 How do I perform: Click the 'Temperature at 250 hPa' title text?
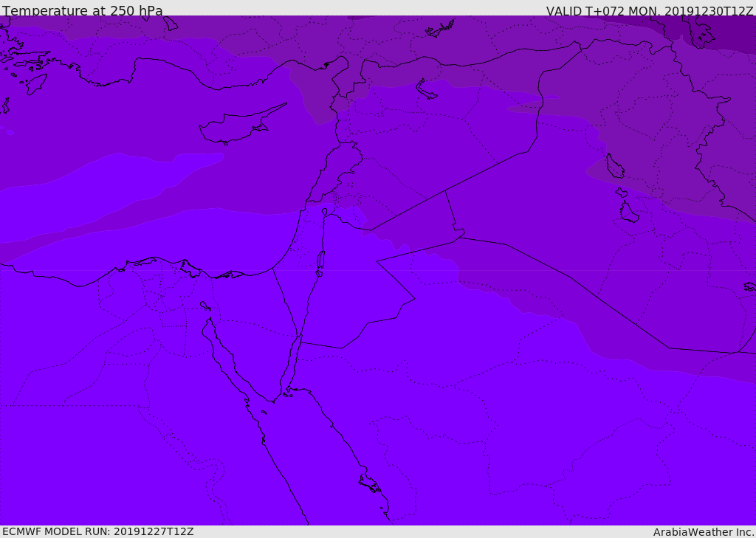(x=83, y=10)
